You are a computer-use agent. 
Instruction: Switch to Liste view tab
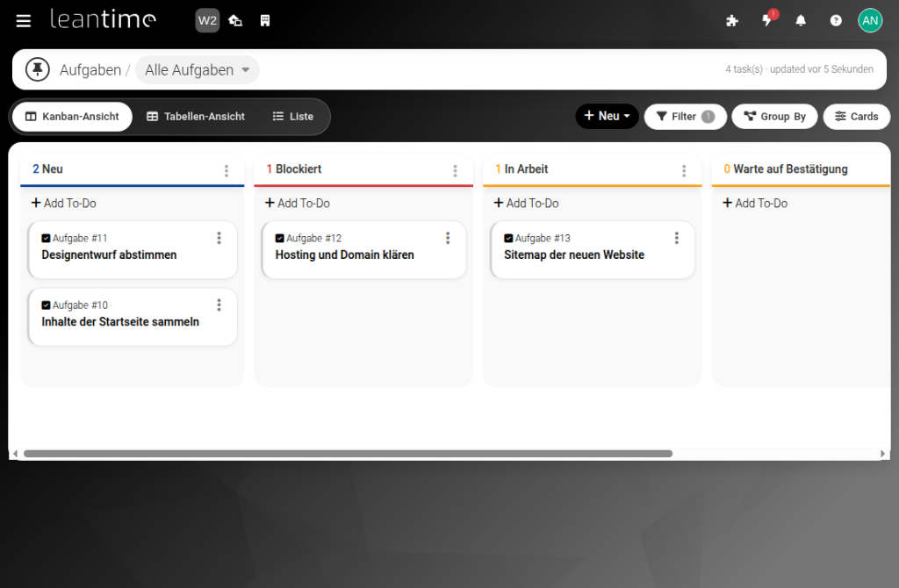(x=293, y=117)
